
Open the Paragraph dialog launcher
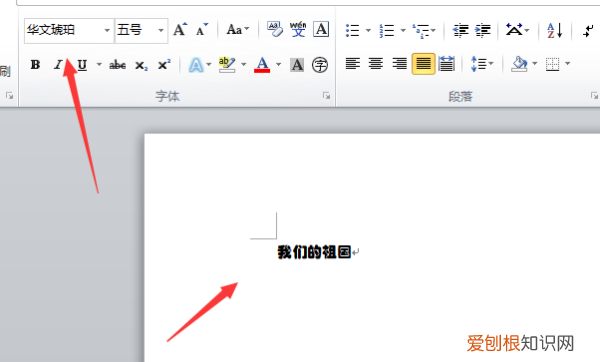(x=594, y=96)
